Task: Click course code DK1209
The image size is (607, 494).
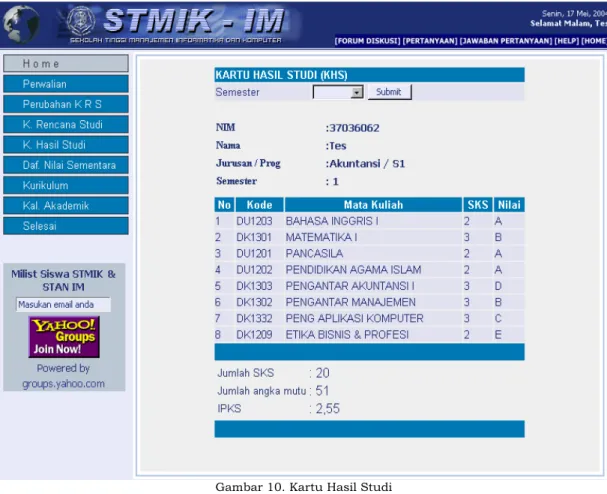Action: click(254, 335)
